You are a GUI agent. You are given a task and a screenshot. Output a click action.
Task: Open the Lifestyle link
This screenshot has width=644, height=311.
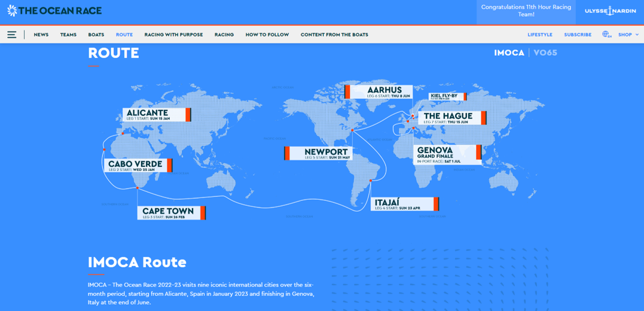pos(539,35)
